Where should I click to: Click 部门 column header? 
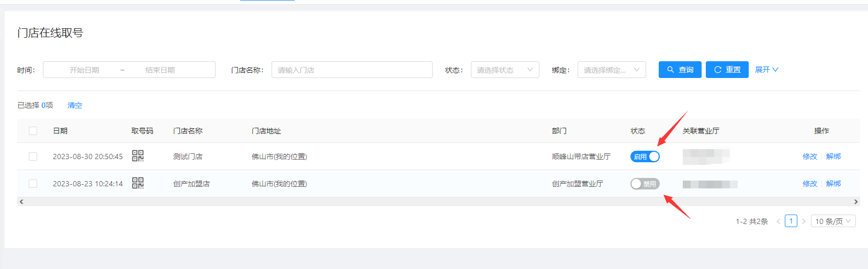[x=559, y=131]
